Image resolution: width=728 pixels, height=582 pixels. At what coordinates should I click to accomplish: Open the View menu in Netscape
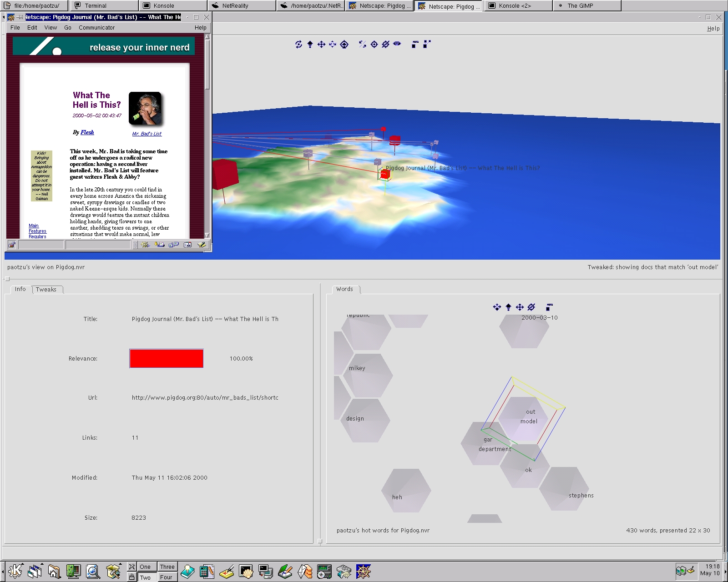pyautogui.click(x=51, y=28)
